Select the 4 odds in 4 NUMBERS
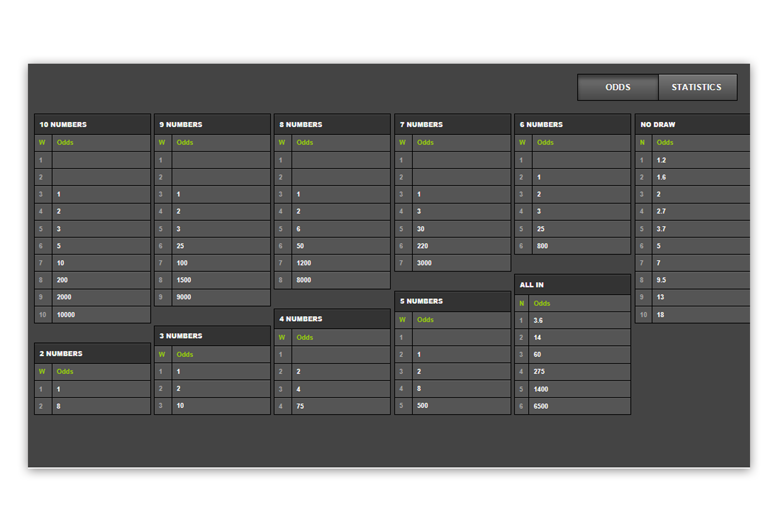This screenshot has width=778, height=532. coord(341,389)
